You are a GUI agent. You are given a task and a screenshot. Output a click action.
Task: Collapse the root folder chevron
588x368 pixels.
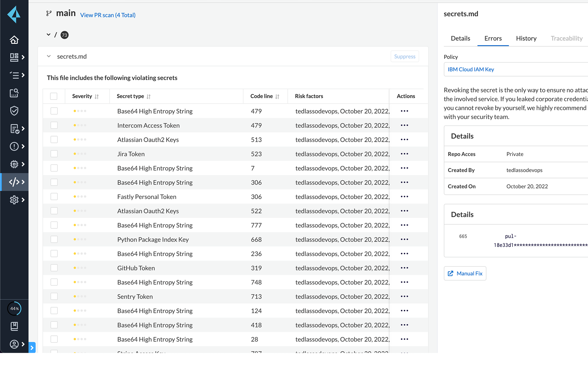click(x=48, y=35)
